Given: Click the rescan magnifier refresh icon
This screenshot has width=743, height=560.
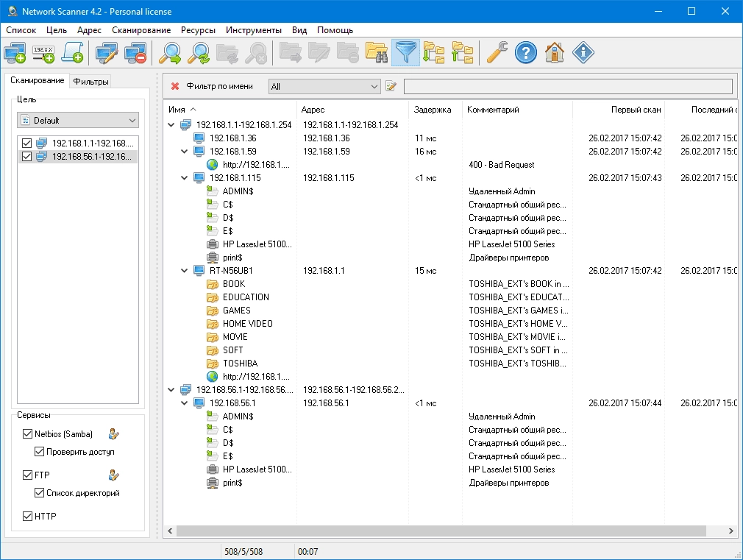Looking at the screenshot, I should [198, 53].
